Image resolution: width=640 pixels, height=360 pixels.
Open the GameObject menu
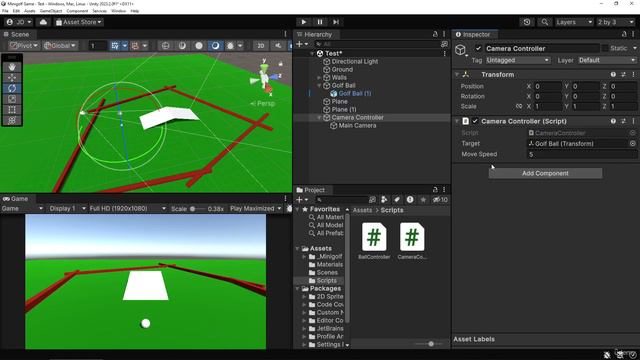tap(51, 11)
